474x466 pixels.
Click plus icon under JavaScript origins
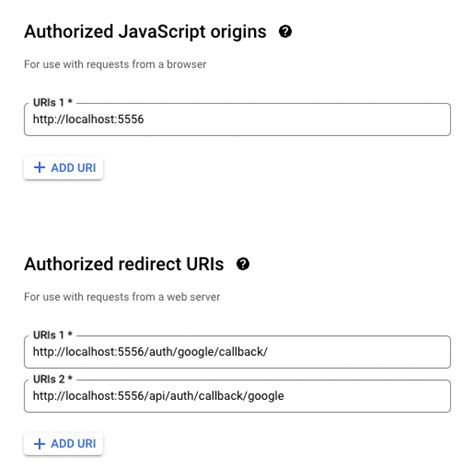39,167
